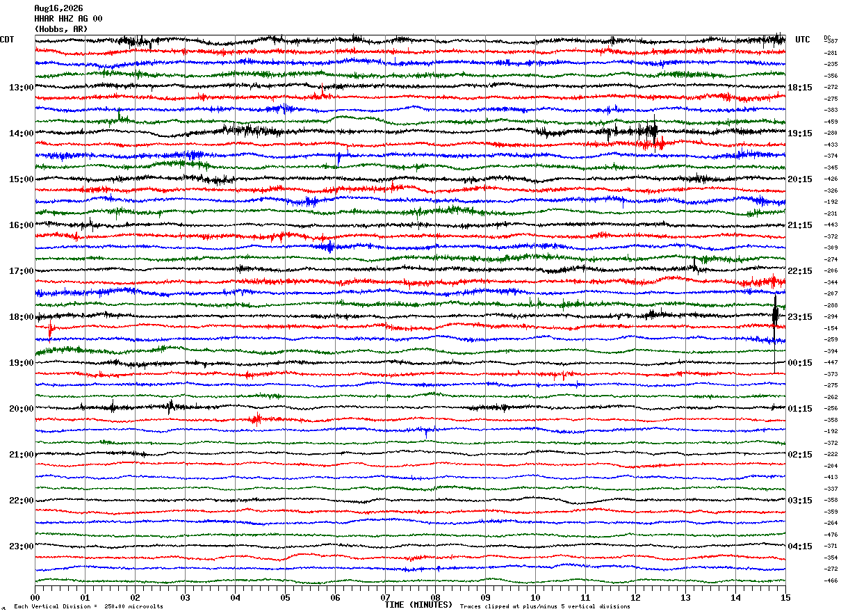841x616 pixels.
Task: Click the station code "HHAR HHZ AG 00"
Action: (x=68, y=19)
